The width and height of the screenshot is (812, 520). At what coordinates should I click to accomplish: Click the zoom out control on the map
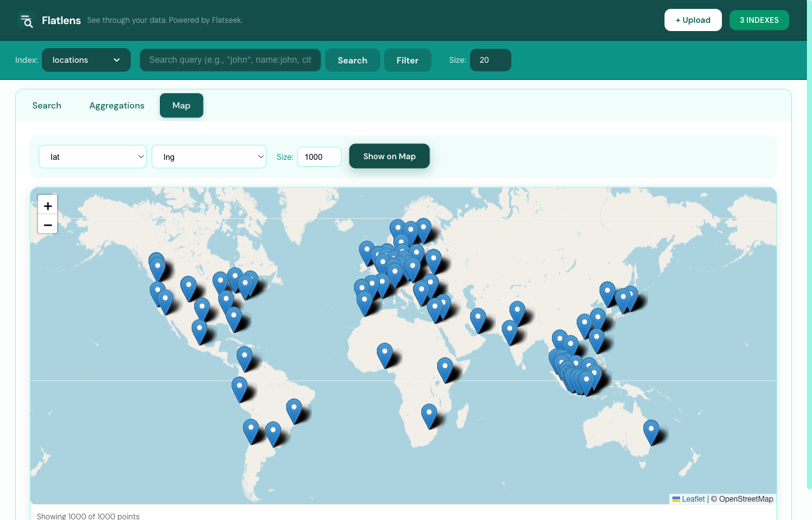(48, 224)
